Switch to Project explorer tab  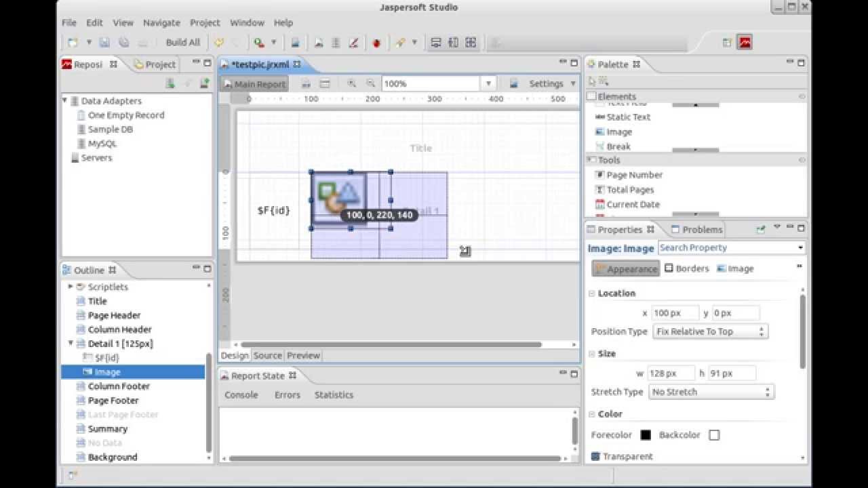(155, 64)
